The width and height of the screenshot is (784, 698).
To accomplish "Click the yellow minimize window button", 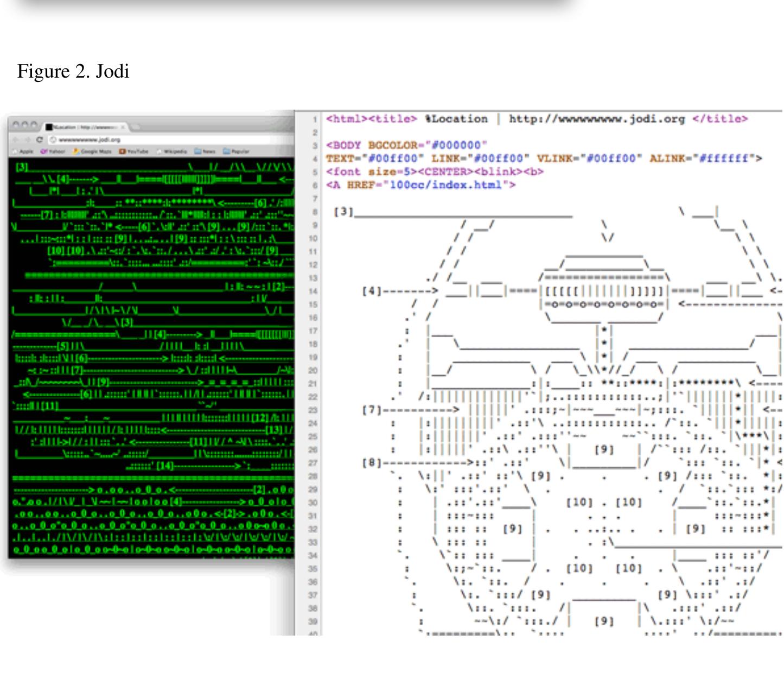I will pos(24,125).
